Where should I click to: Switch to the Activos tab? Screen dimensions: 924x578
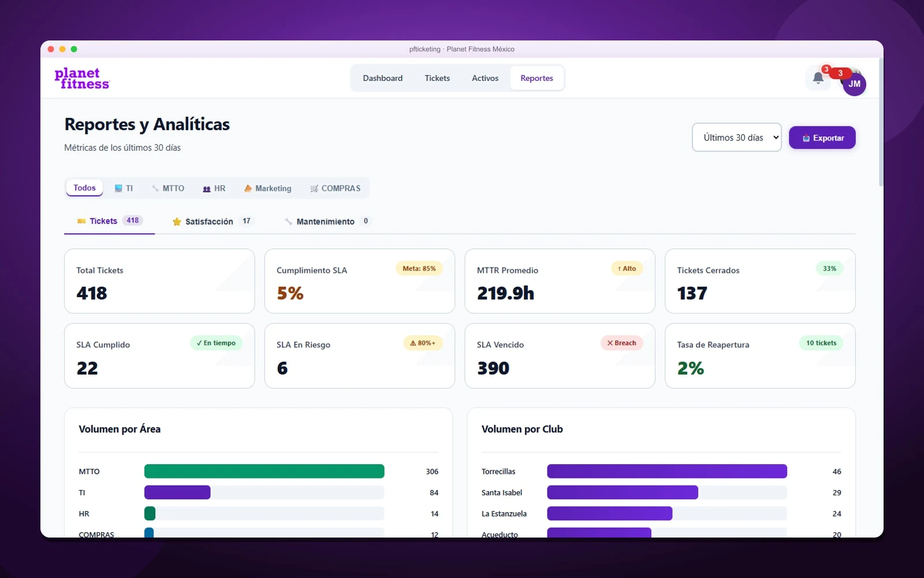point(485,78)
